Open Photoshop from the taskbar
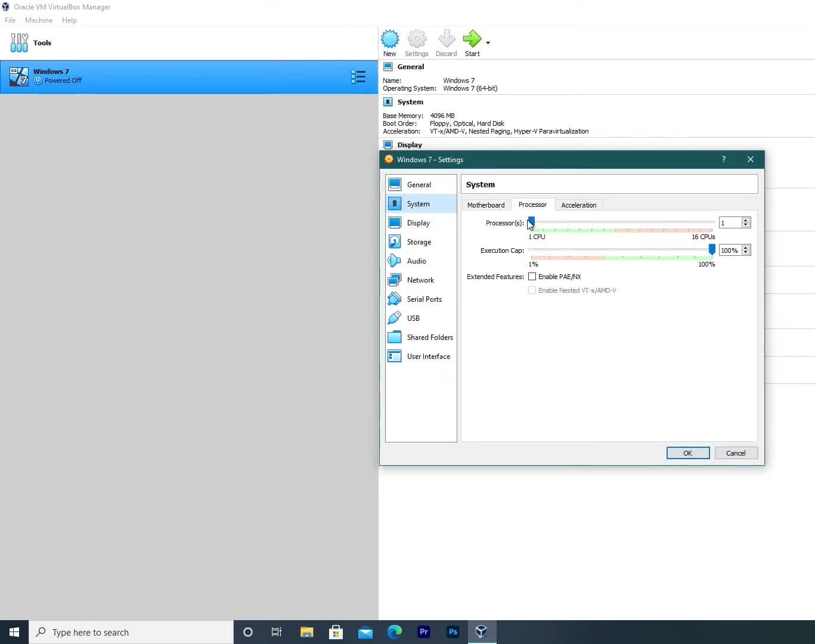815x644 pixels. click(x=453, y=632)
